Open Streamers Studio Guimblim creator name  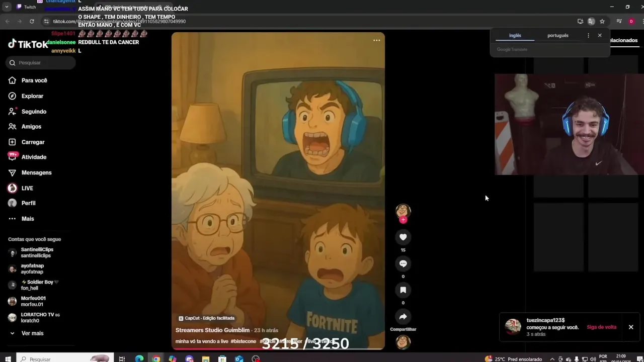(x=212, y=330)
